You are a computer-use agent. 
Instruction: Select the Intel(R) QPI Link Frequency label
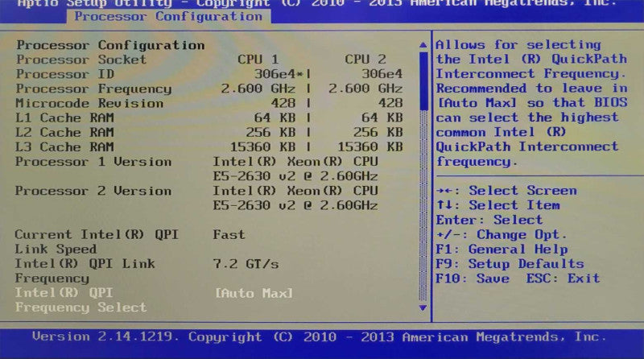[85, 270]
